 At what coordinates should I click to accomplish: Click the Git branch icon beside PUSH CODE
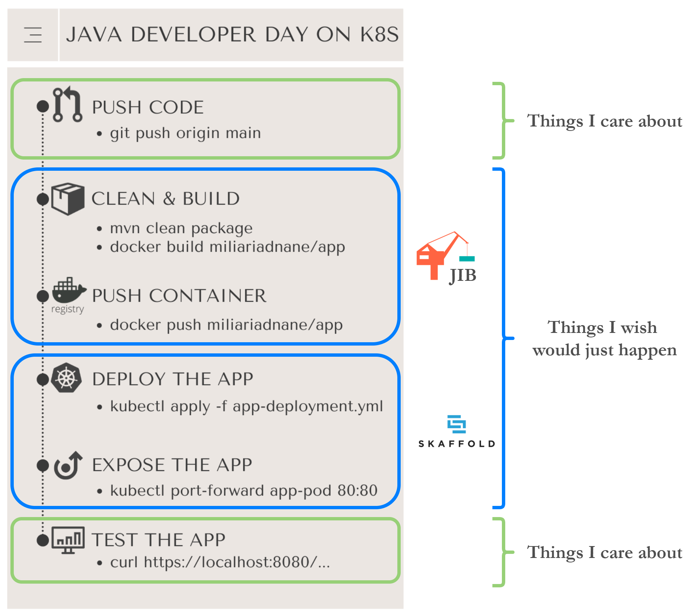pos(67,105)
